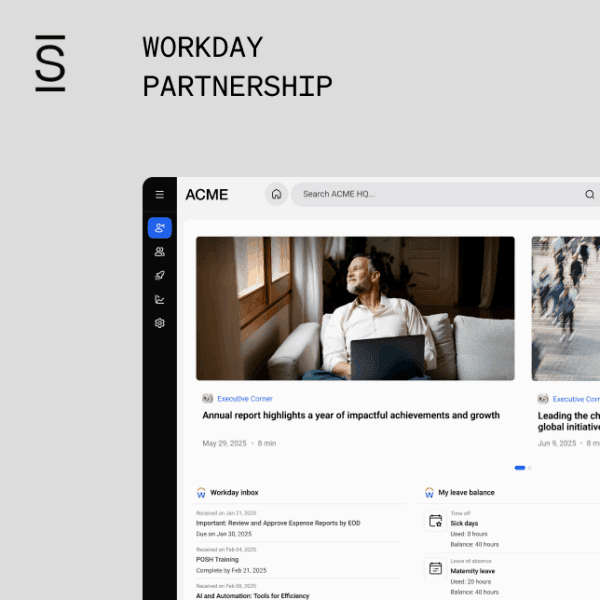Click the Sick days calendar icon
This screenshot has height=600, width=600.
(x=435, y=521)
